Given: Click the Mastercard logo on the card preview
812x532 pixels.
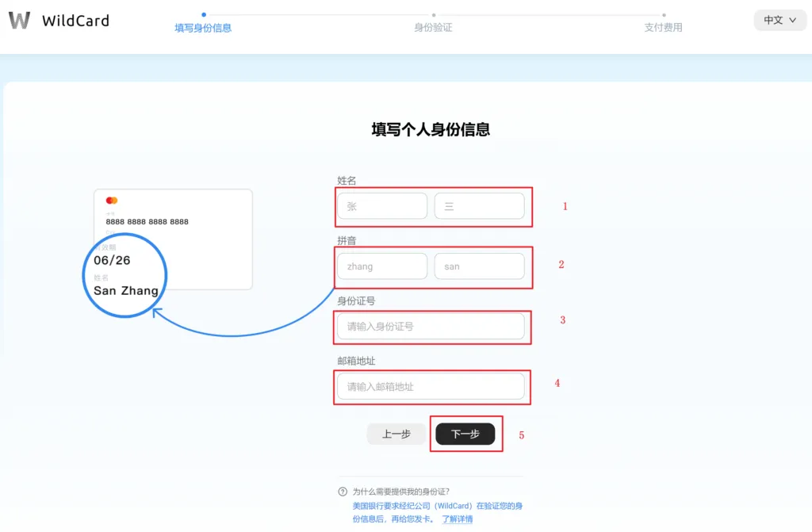Looking at the screenshot, I should 112,201.
